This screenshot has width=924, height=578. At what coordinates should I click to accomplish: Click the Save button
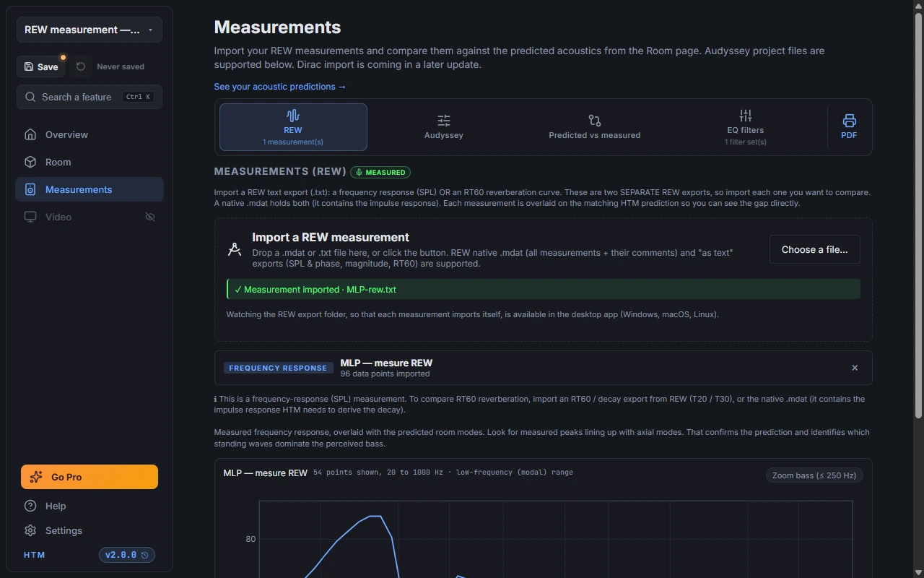pyautogui.click(x=41, y=66)
